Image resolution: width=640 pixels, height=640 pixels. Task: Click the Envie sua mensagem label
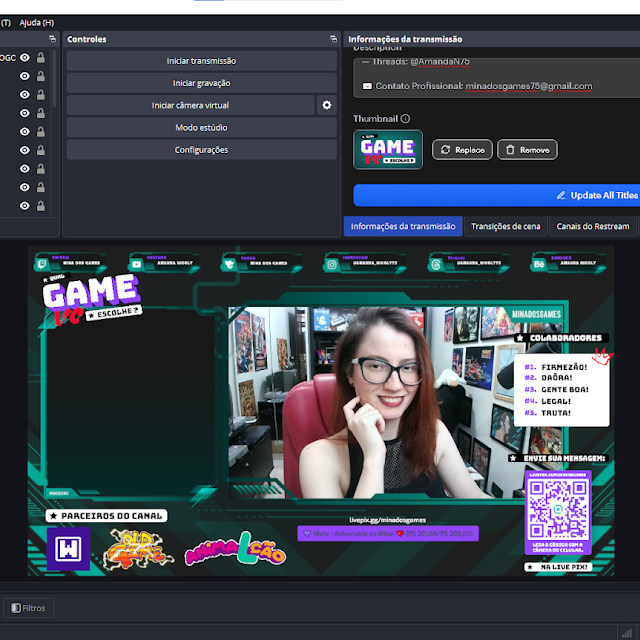click(559, 458)
